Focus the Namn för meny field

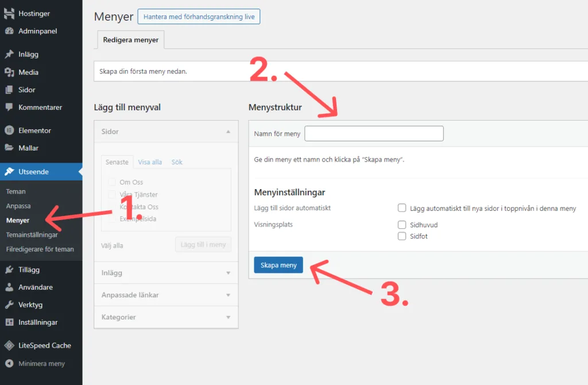[x=374, y=133]
